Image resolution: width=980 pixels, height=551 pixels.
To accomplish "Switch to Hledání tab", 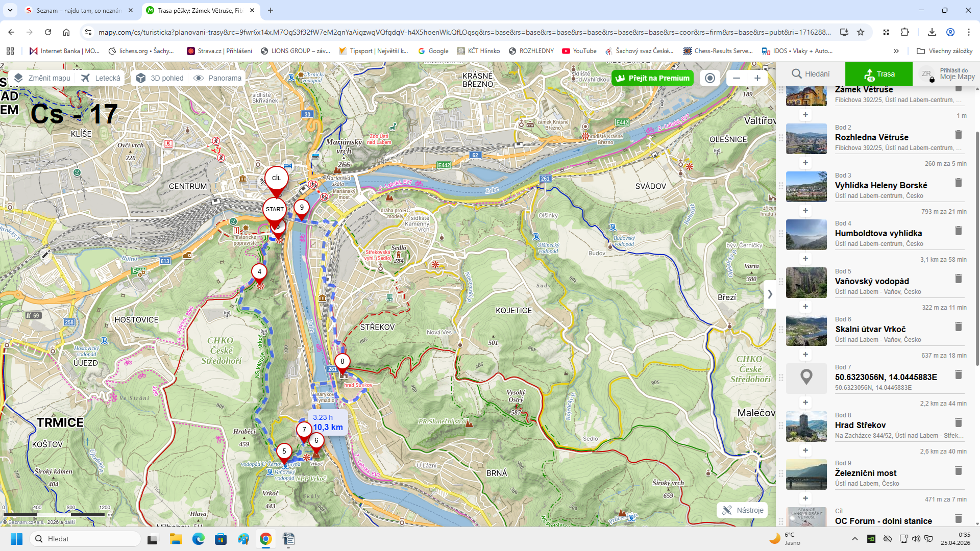I will (x=811, y=74).
